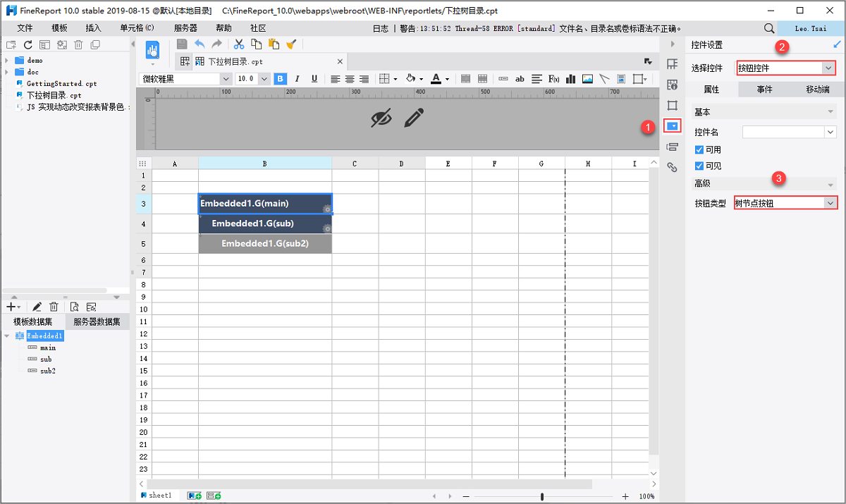This screenshot has height=504, width=846.
Task: Open the 按钮类型 dropdown
Action: coord(786,203)
